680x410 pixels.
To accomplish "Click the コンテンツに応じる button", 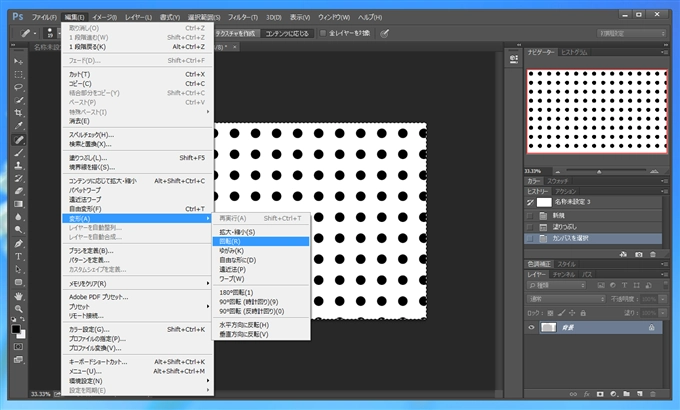I will (287, 33).
